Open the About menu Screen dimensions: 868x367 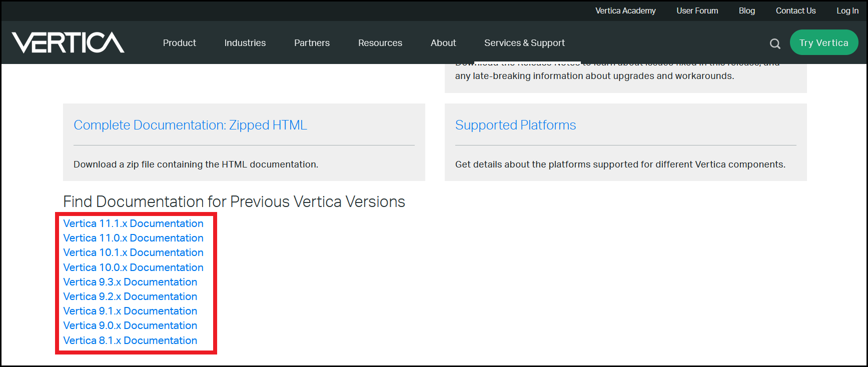pyautogui.click(x=443, y=43)
